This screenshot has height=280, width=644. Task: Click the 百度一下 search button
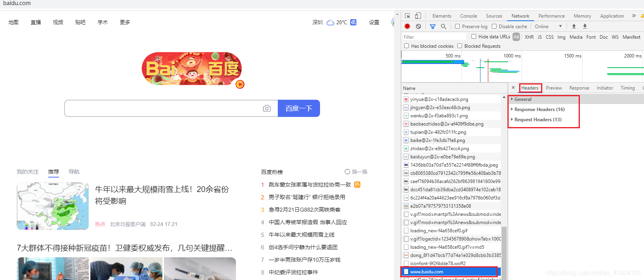pyautogui.click(x=299, y=108)
